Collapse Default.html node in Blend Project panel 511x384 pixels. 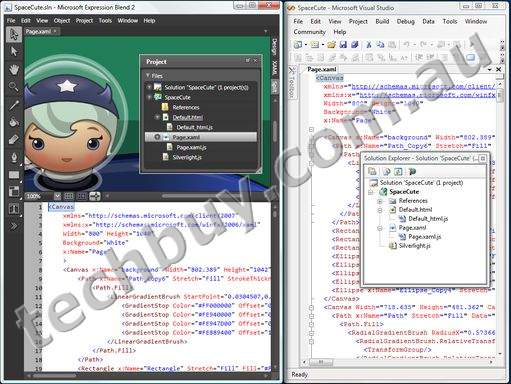click(x=157, y=117)
